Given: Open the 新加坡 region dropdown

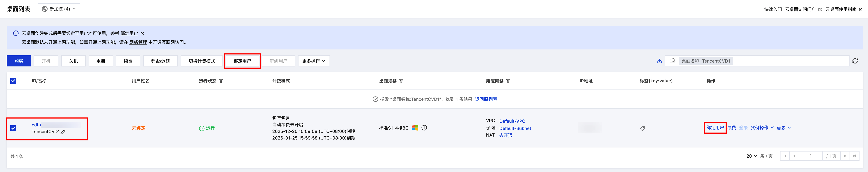Looking at the screenshot, I should [59, 9].
